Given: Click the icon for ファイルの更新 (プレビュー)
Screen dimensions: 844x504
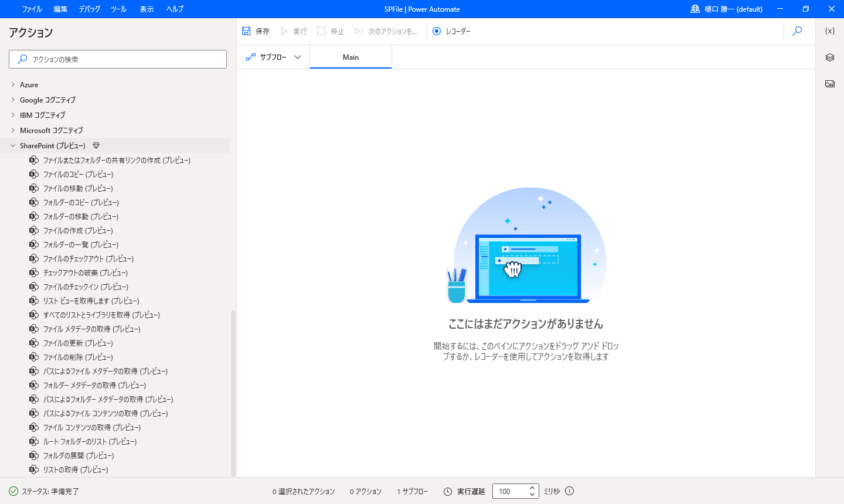Looking at the screenshot, I should [34, 343].
